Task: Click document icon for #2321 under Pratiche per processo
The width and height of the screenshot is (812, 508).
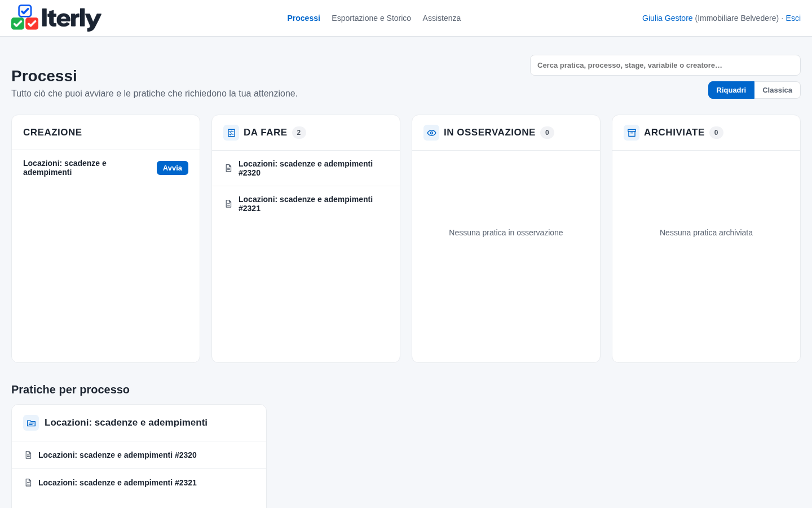Action: [28, 483]
